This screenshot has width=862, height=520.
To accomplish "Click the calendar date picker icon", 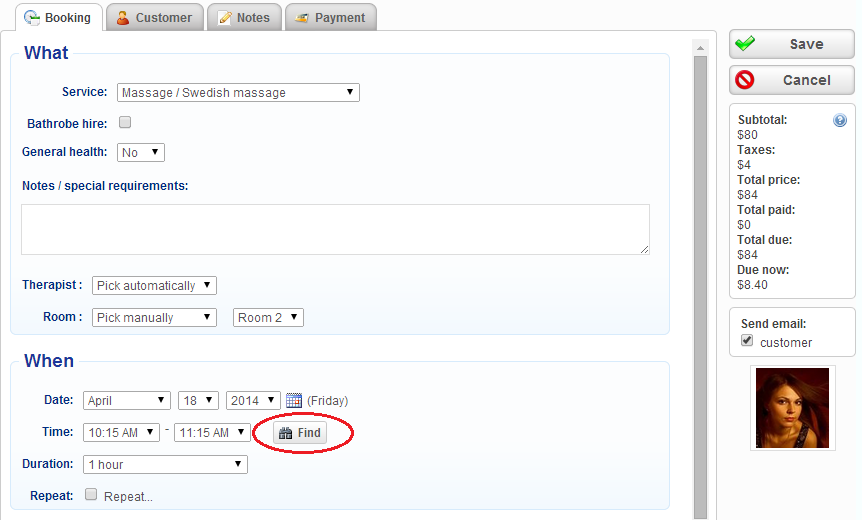I will coord(294,400).
